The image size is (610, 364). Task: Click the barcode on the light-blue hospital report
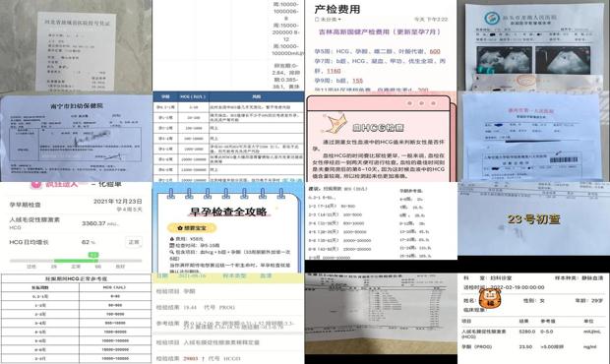point(564,160)
